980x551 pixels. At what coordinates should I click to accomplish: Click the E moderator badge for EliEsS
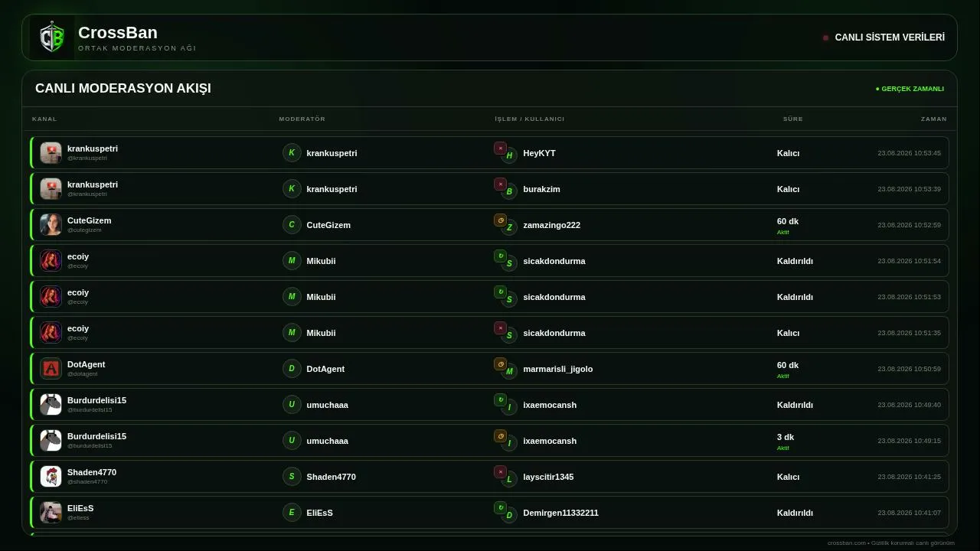tap(292, 513)
